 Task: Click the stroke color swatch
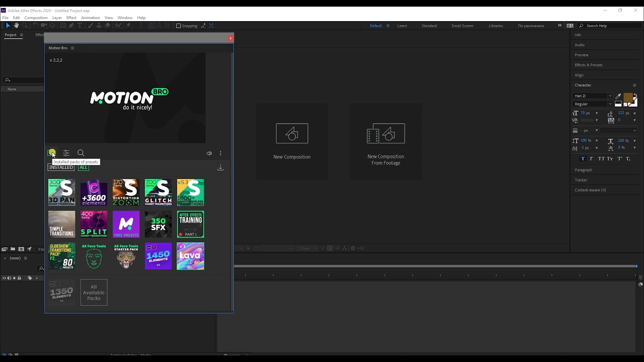click(x=635, y=104)
